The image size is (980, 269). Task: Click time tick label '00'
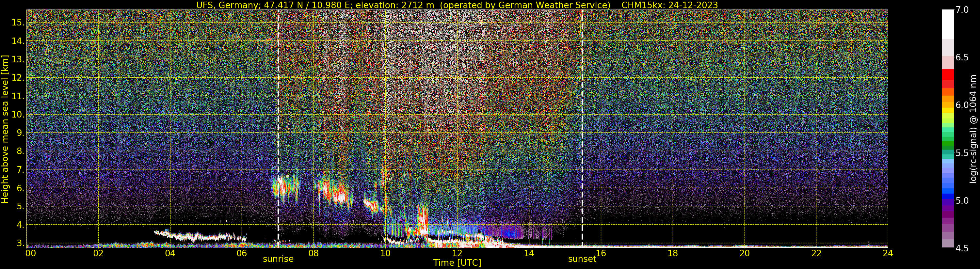click(x=30, y=253)
